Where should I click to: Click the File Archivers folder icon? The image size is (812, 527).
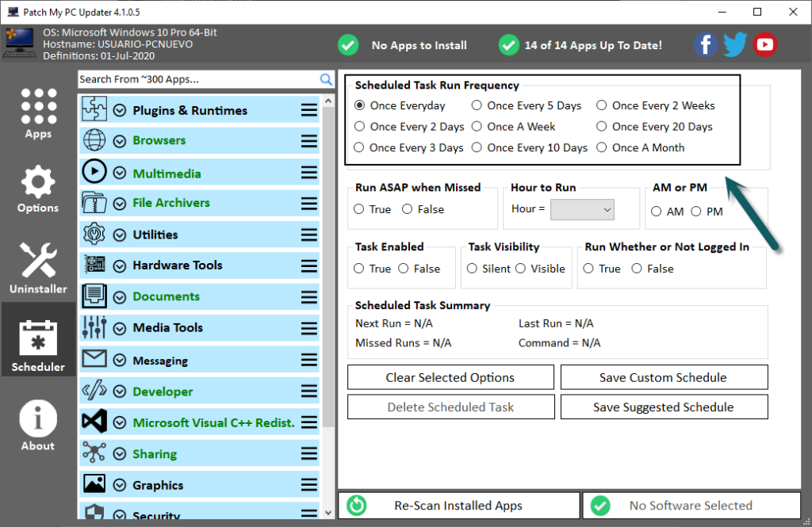coord(94,202)
